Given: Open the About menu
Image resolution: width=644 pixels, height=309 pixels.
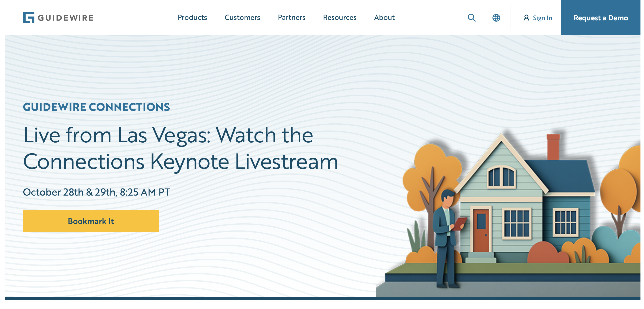Looking at the screenshot, I should tap(384, 17).
